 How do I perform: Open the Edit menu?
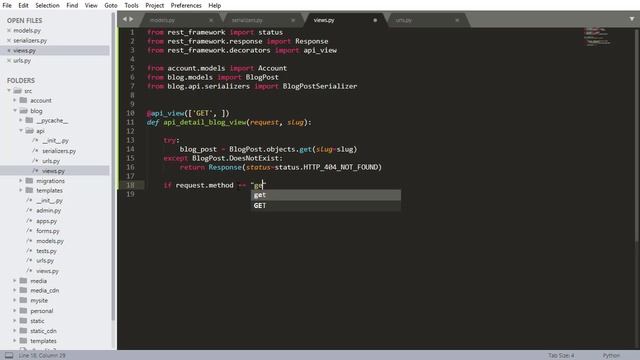tap(23, 5)
